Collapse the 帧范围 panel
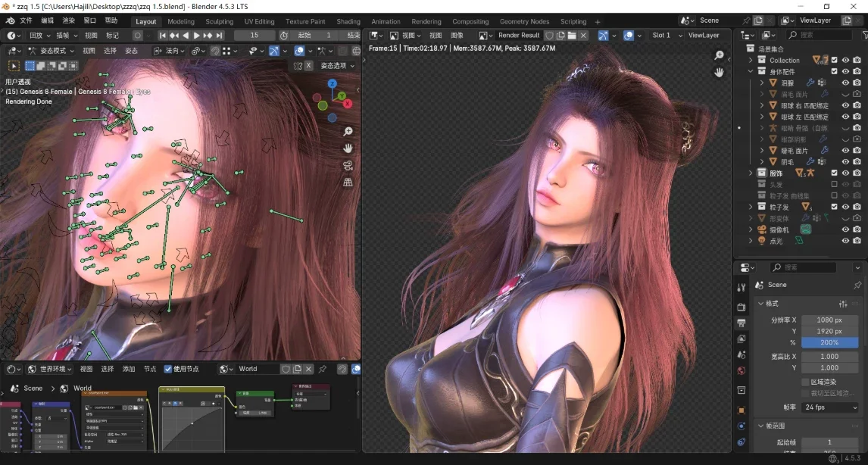Image resolution: width=868 pixels, height=465 pixels. [x=760, y=426]
